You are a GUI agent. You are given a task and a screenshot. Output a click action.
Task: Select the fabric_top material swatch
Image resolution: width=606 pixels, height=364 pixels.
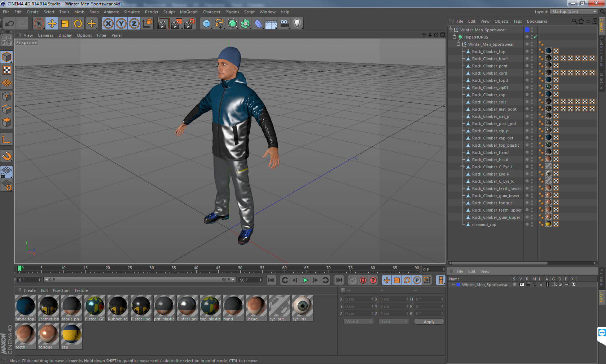[25, 308]
